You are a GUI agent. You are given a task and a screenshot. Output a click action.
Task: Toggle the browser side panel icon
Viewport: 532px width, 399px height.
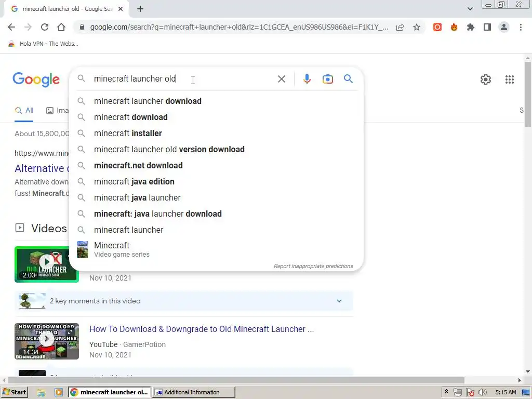tap(487, 27)
